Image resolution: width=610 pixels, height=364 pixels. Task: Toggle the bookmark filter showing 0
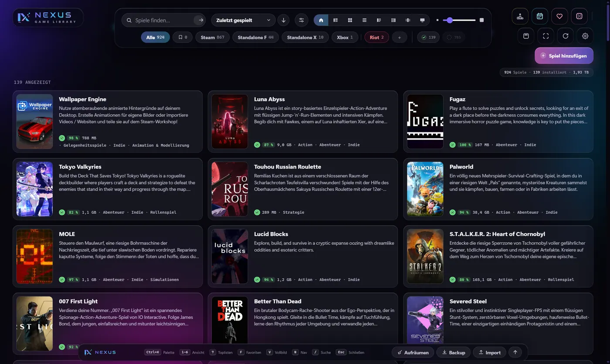point(183,37)
